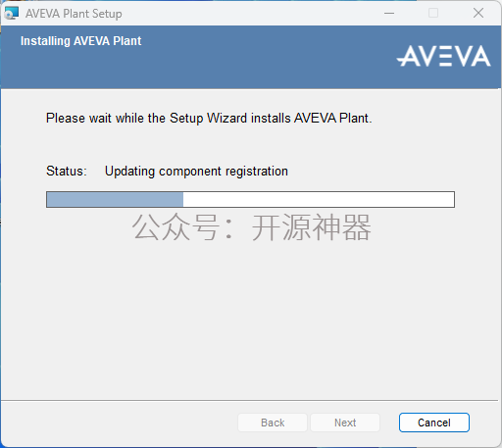
Task: Click the setup installer icon in title bar
Action: point(12,13)
